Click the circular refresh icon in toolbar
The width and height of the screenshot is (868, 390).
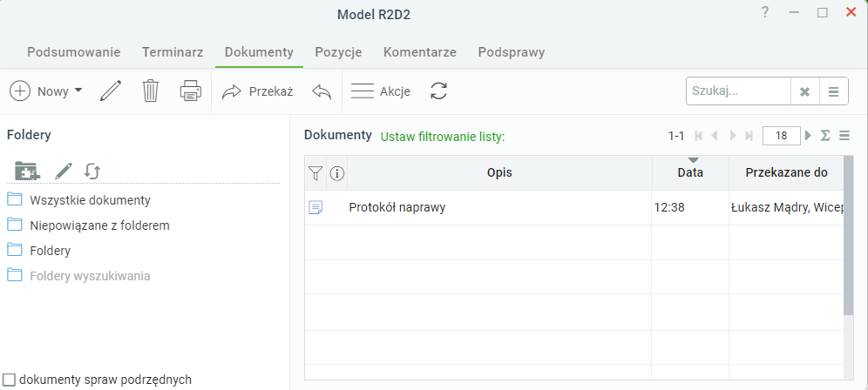tap(438, 91)
